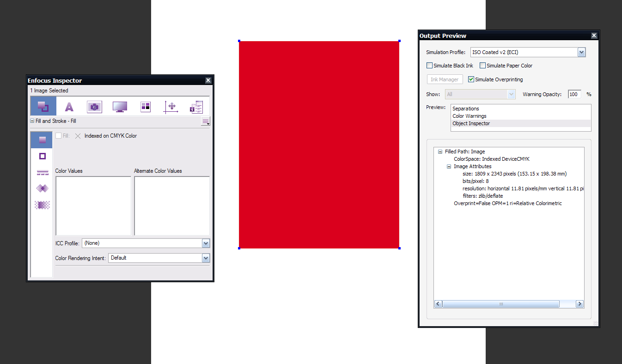The image size is (622, 364).
Task: Open the Fill and Stroke inspector tab
Action: (43, 106)
